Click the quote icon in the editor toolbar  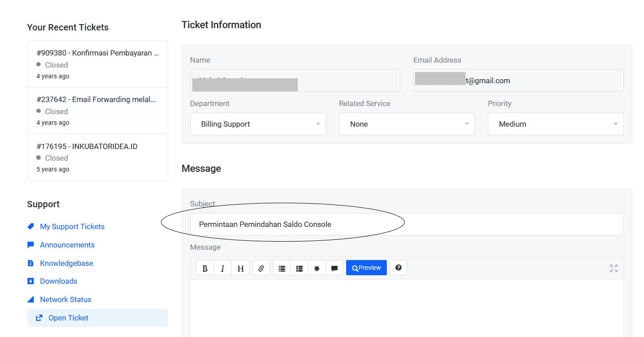point(334,268)
